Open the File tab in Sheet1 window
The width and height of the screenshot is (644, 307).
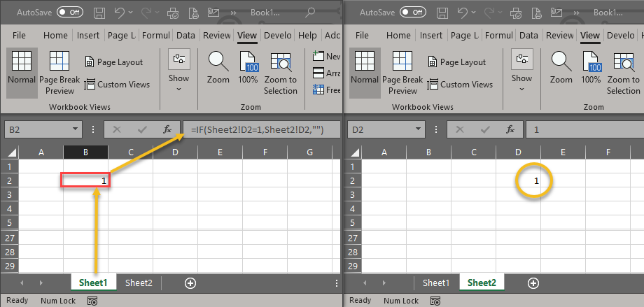pos(19,36)
